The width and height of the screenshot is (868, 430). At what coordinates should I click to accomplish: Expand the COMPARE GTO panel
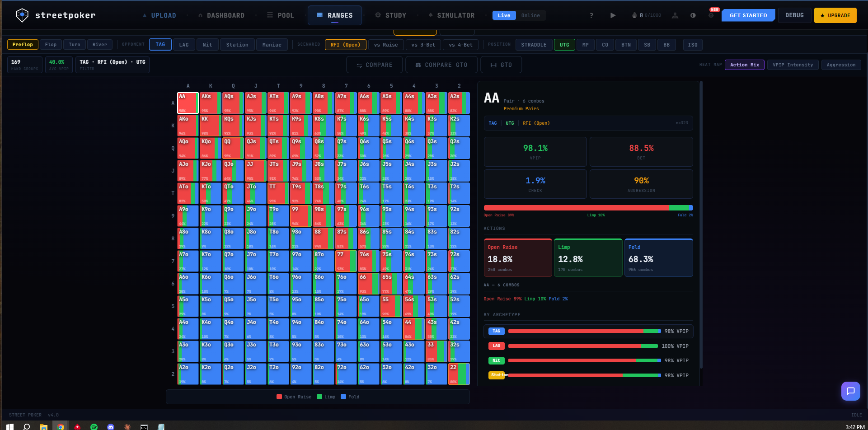(441, 65)
